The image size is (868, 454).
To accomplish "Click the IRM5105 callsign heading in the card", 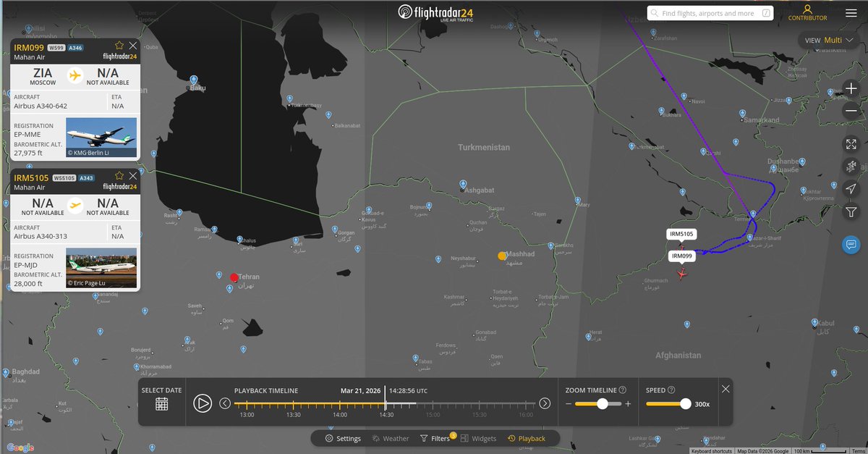I will pos(31,178).
